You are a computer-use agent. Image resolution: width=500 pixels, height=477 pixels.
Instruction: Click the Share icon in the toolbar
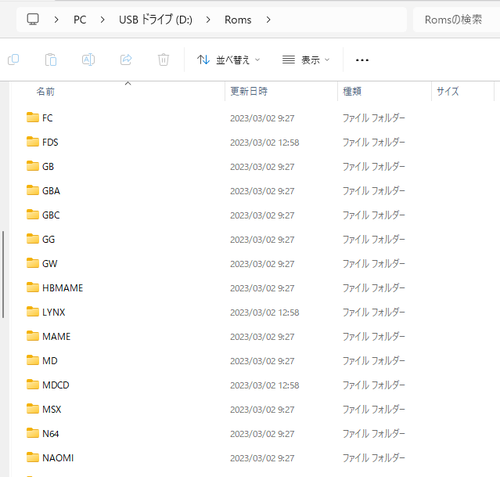pos(126,60)
